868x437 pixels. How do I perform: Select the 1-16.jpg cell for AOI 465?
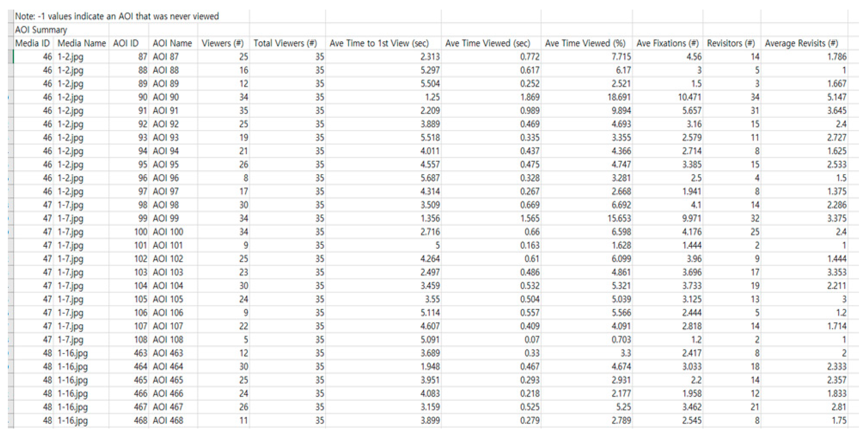72,380
